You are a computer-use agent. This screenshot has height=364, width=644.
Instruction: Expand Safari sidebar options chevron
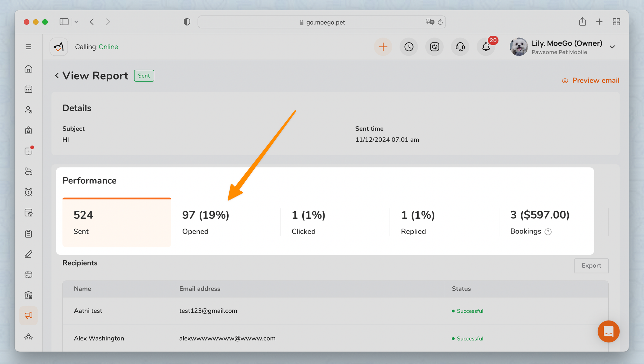(76, 22)
